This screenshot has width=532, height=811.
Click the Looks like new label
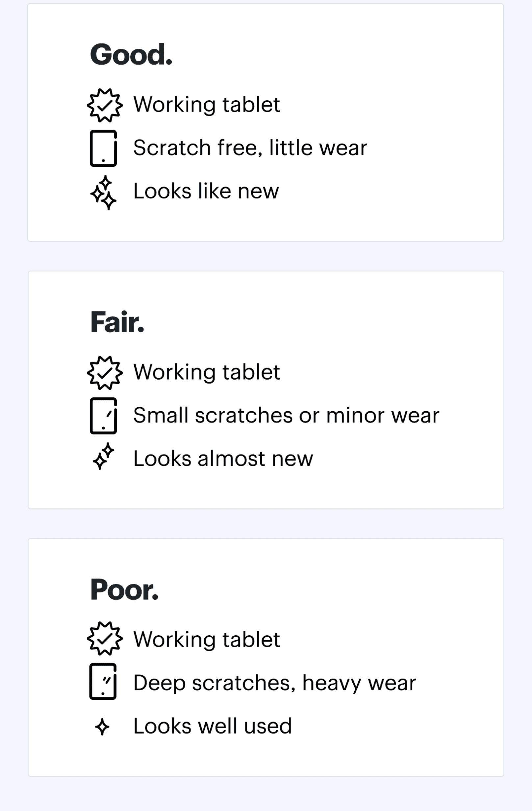[x=206, y=191]
